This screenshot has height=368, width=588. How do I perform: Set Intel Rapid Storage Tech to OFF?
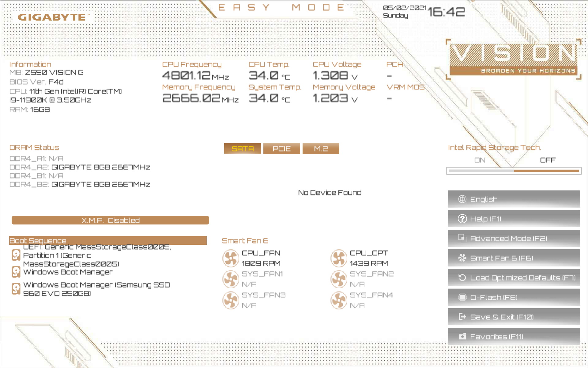(x=548, y=160)
